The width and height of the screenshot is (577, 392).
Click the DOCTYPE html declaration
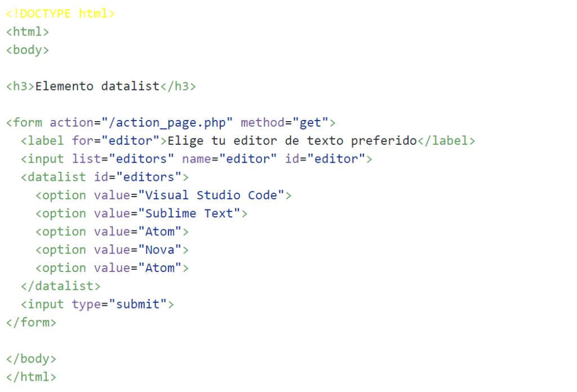point(59,13)
